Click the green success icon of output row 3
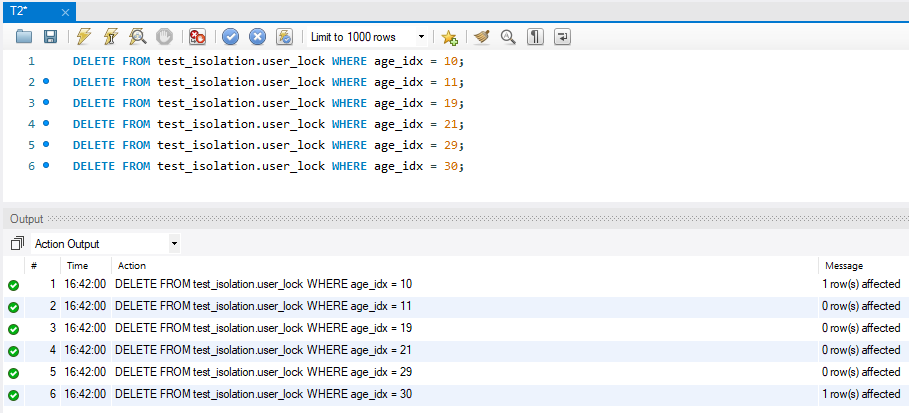909x413 pixels. (x=13, y=329)
